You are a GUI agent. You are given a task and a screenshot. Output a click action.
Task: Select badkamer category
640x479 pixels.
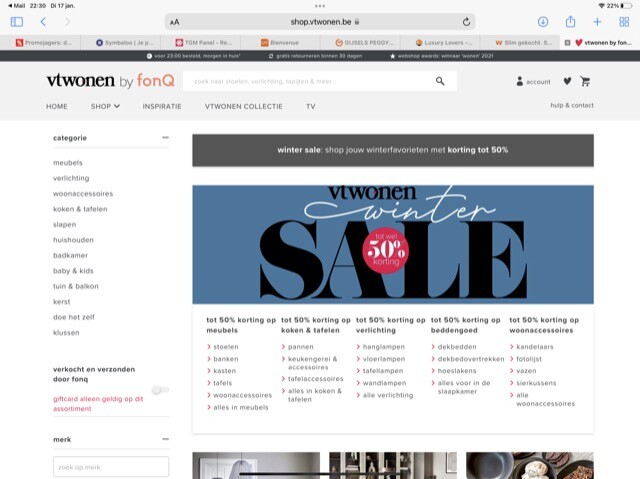coord(70,255)
